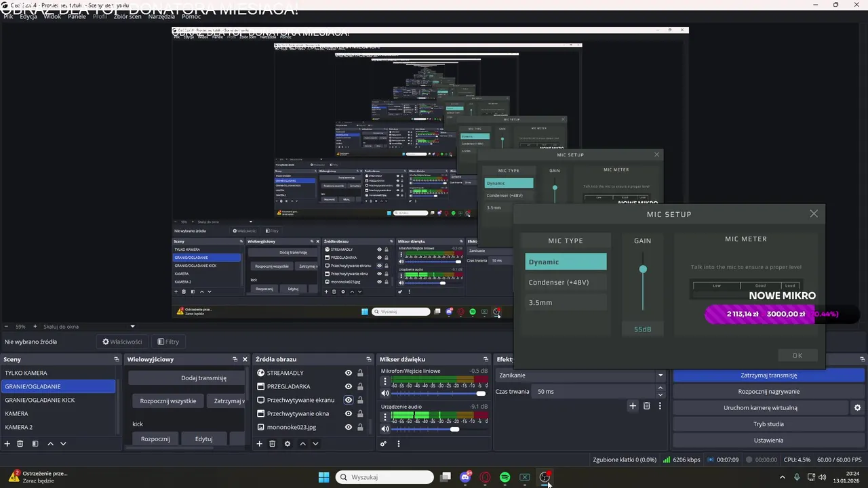Zoom out preview with minus icon
The image size is (868, 488).
6,326
